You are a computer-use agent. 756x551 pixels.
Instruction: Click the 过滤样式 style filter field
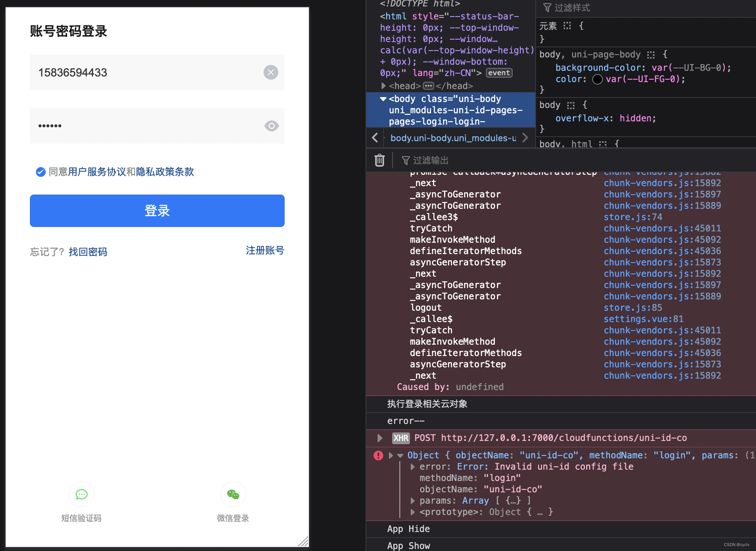point(572,8)
